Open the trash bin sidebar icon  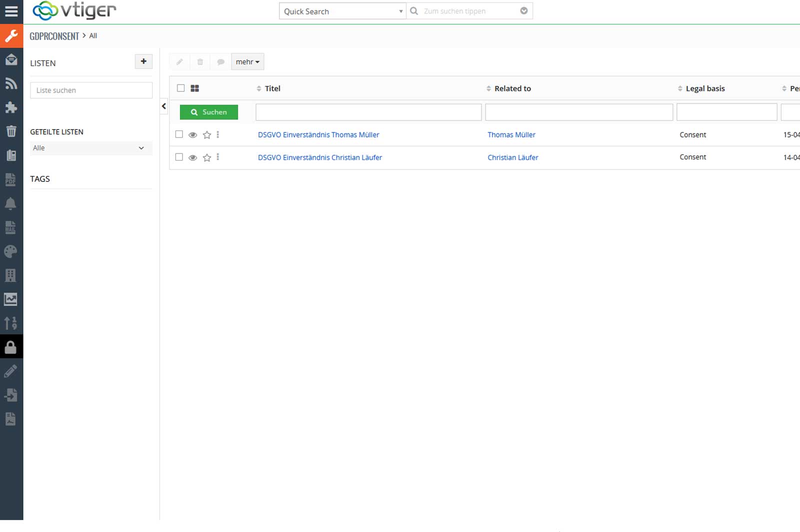point(11,131)
